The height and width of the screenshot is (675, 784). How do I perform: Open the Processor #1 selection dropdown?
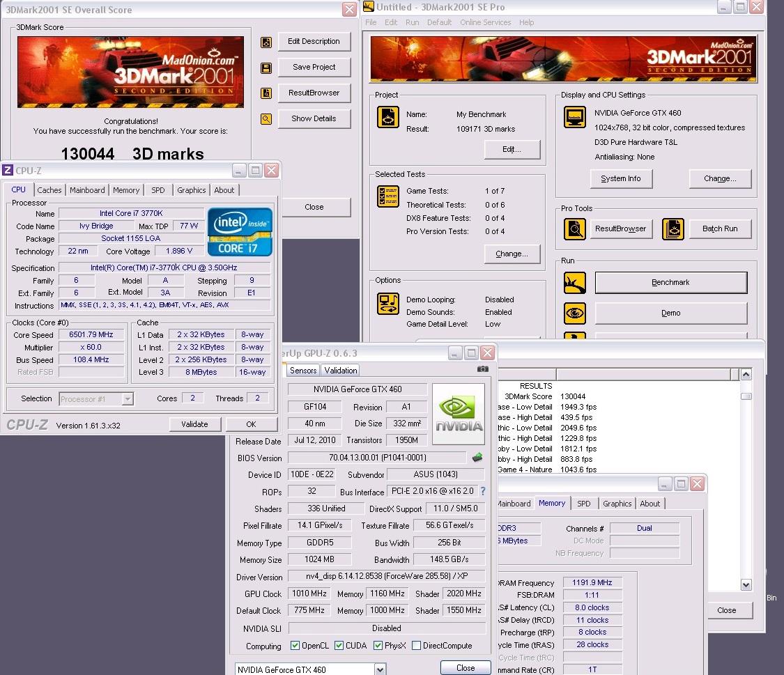(128, 398)
